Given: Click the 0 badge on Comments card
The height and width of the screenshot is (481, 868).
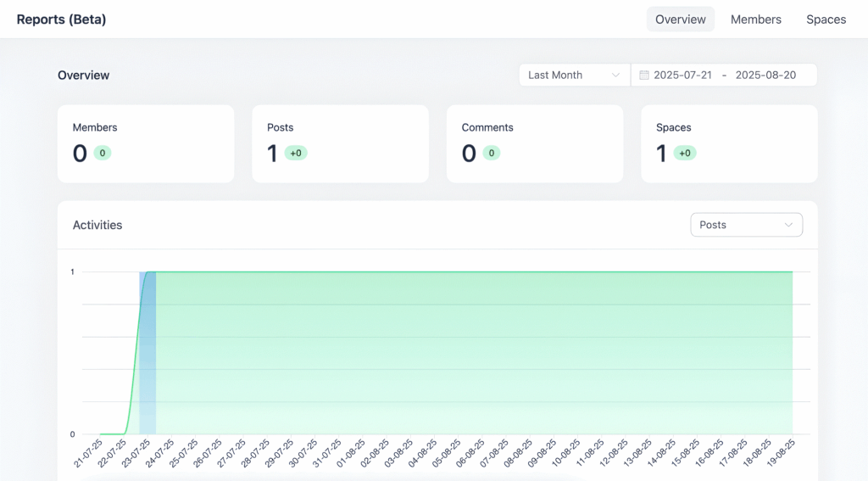Looking at the screenshot, I should click(492, 154).
